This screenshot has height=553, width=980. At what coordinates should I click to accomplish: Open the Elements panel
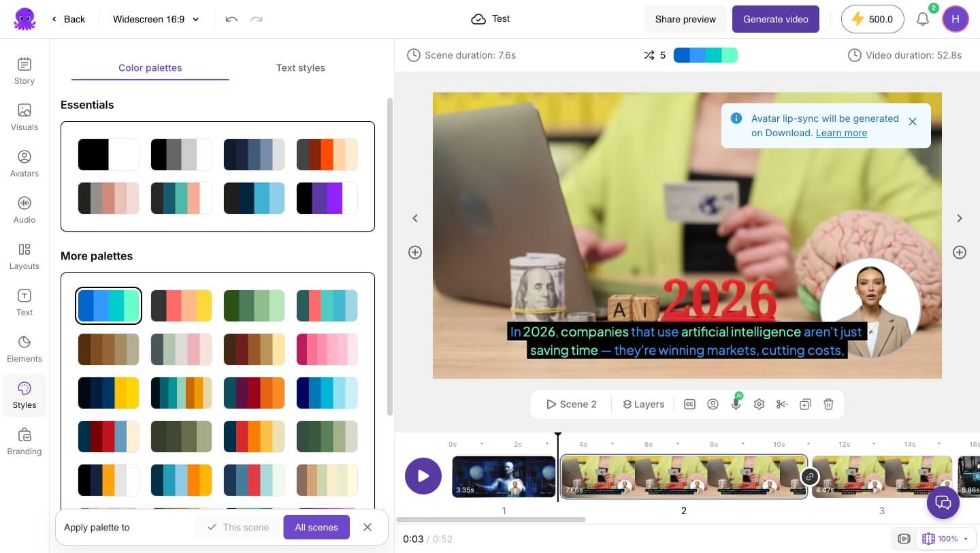[24, 349]
